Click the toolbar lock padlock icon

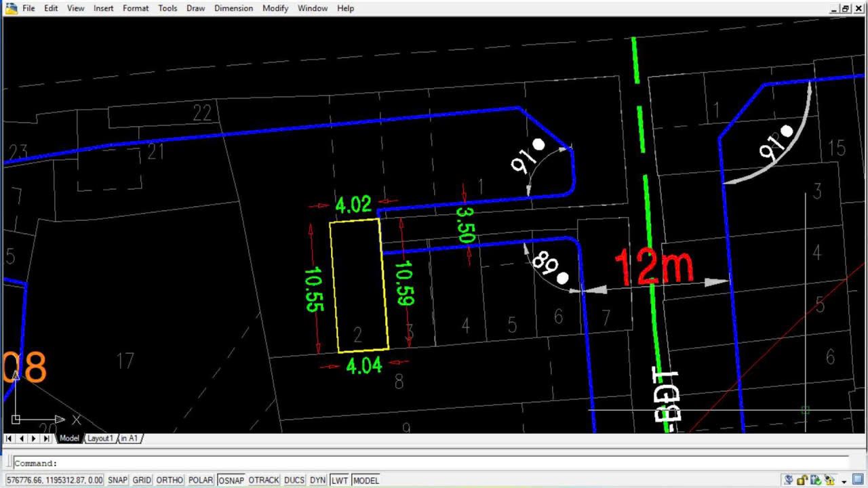coord(802,481)
